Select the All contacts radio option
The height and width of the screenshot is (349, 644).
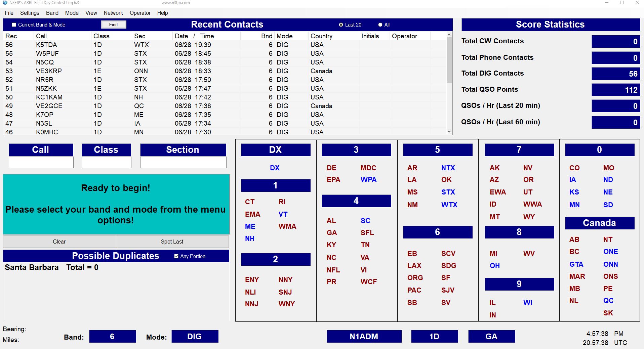coord(380,25)
